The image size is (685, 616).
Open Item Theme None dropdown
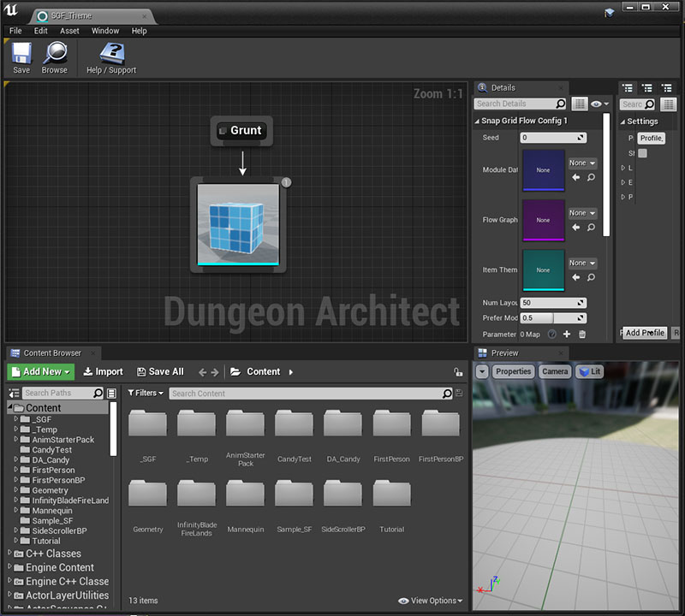coord(582,264)
